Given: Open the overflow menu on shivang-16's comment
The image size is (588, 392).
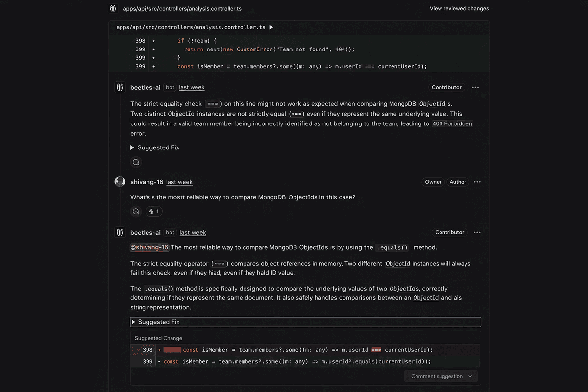Looking at the screenshot, I should (477, 181).
